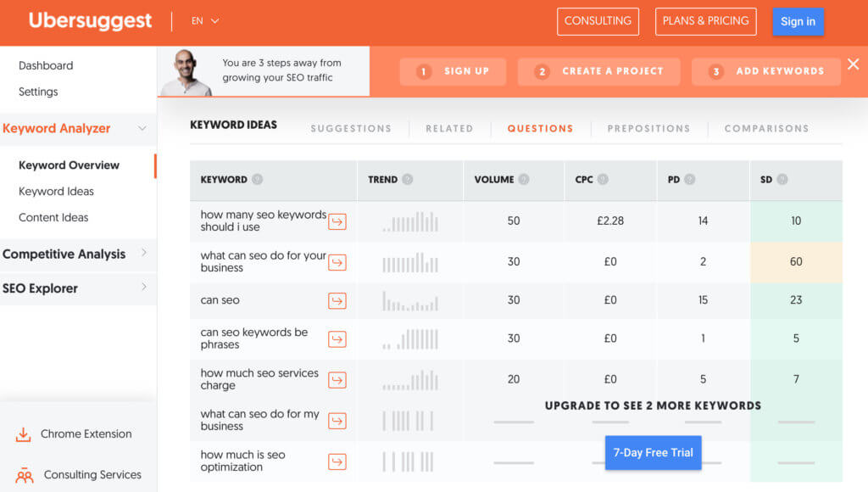Click the Sign in button

(798, 21)
